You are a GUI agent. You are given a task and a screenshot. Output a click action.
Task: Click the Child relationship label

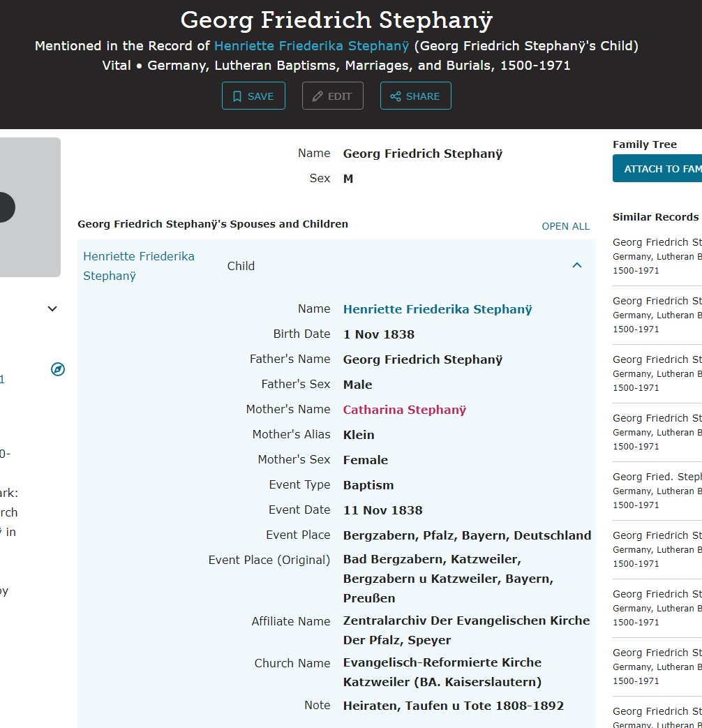coord(241,266)
